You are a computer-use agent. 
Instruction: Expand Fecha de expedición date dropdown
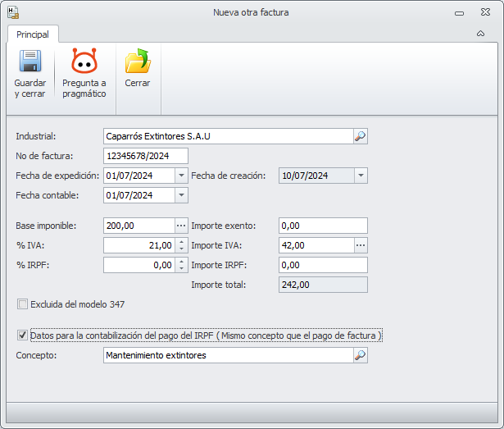(x=181, y=176)
